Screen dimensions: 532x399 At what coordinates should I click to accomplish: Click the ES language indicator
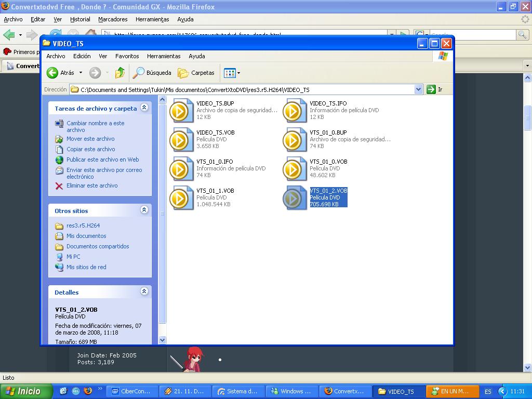coord(488,392)
